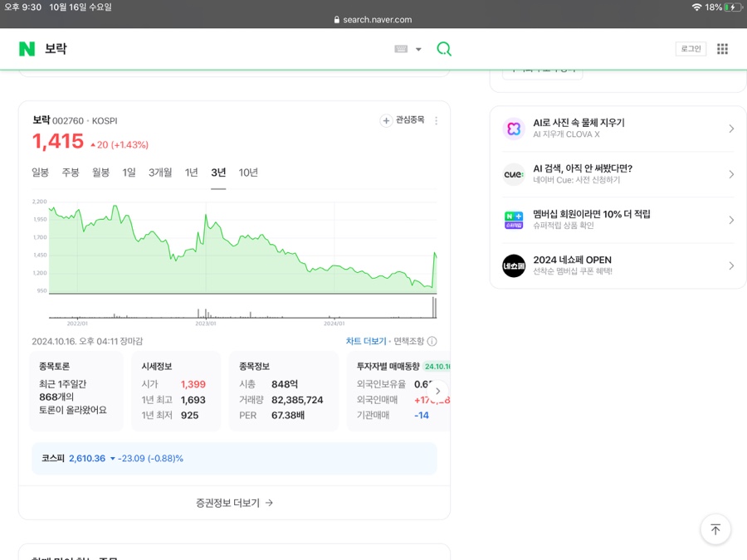Switch chart to 3개월 tab
The image size is (747, 560).
(x=160, y=173)
